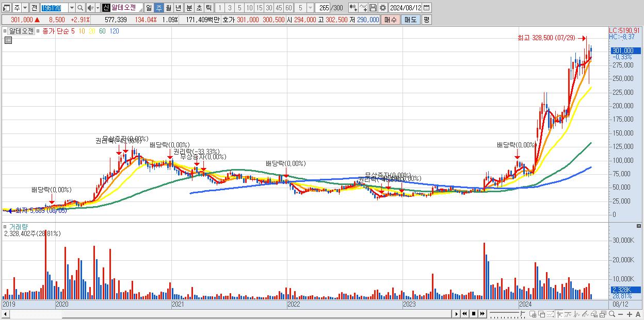The image size is (644, 320).
Task: Select the weekly 주 period toggle
Action: click(x=158, y=8)
